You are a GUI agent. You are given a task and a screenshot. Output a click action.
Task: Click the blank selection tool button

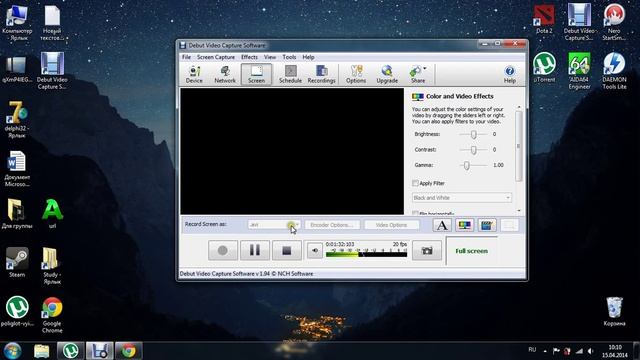coord(509,225)
